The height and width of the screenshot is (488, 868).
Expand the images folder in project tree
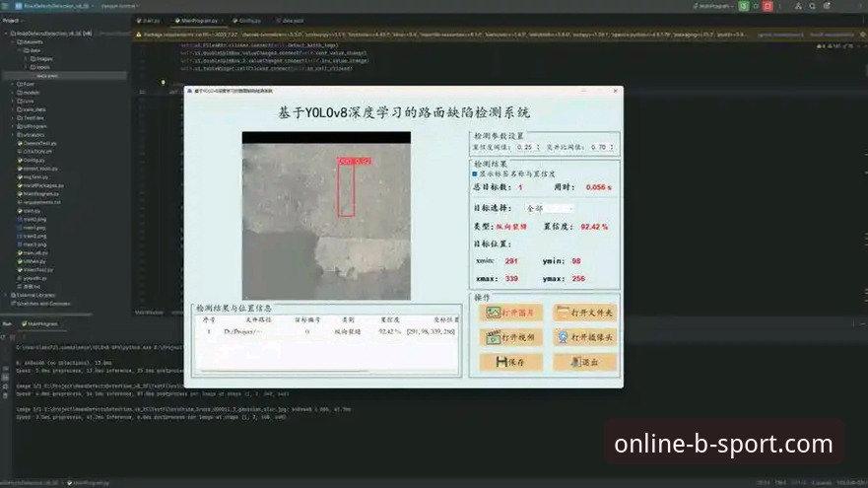tap(26, 59)
